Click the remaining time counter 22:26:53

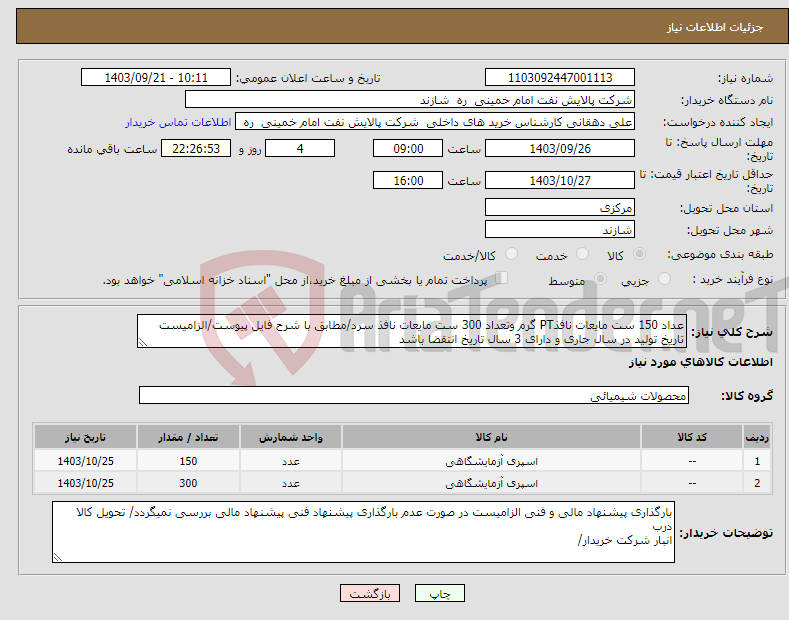(x=196, y=148)
